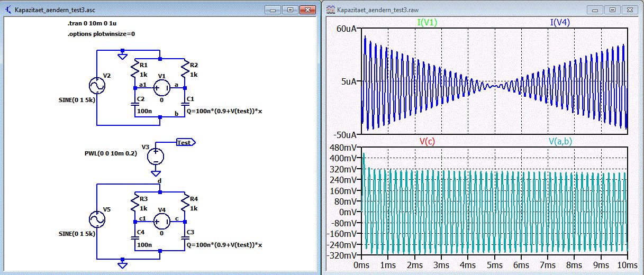The width and height of the screenshot is (644, 275).
Task: Minimize the waveform .raw window
Action: [x=595, y=10]
